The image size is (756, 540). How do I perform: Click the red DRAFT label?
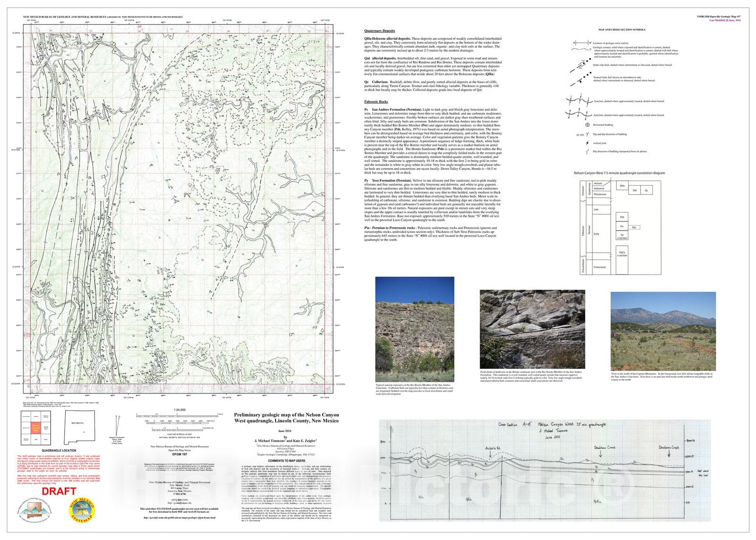coord(59,491)
